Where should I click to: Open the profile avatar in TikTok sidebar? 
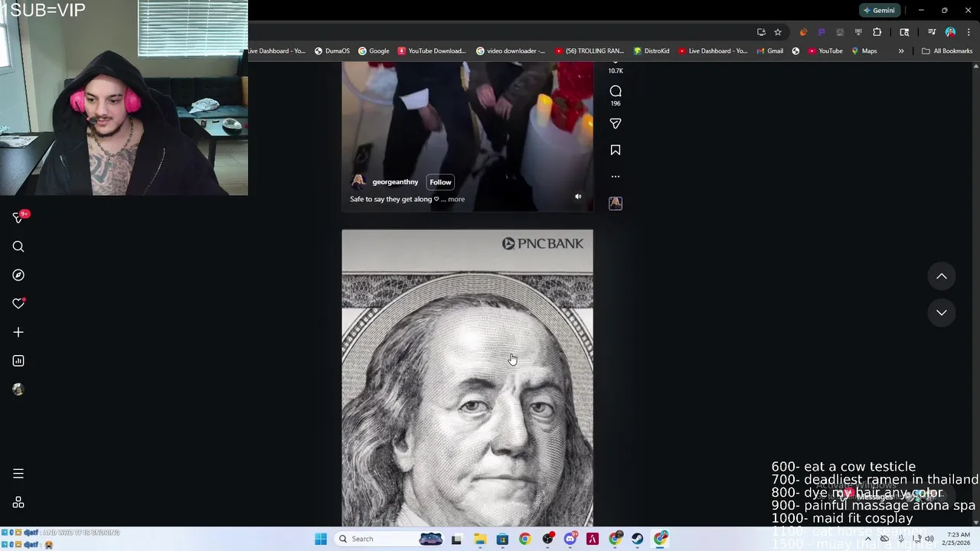coord(18,389)
